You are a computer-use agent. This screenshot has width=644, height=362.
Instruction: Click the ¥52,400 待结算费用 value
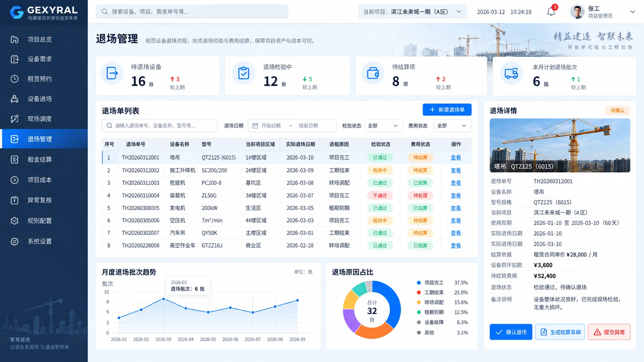tap(545, 276)
